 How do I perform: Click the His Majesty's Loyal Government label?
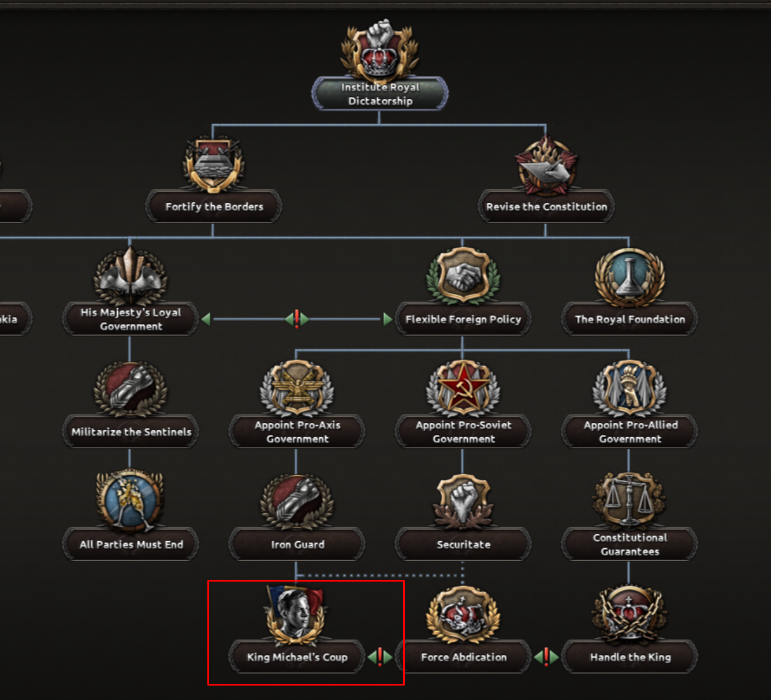pos(131,319)
